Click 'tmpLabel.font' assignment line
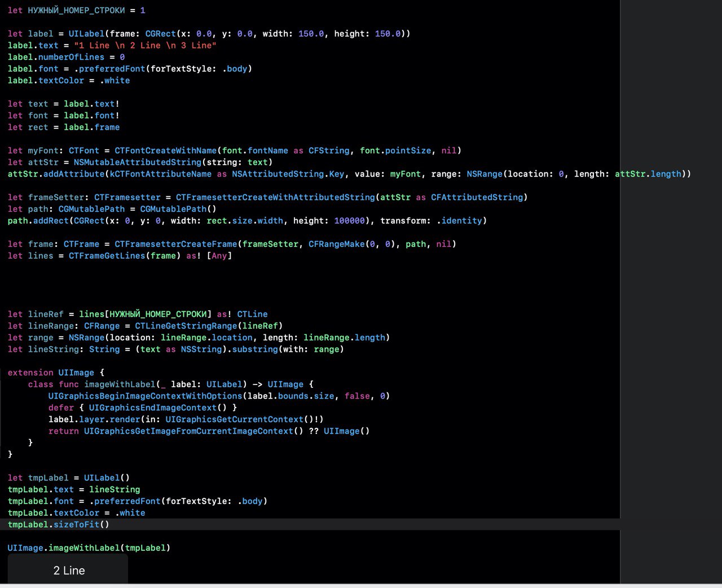The image size is (722, 588). pos(137,501)
